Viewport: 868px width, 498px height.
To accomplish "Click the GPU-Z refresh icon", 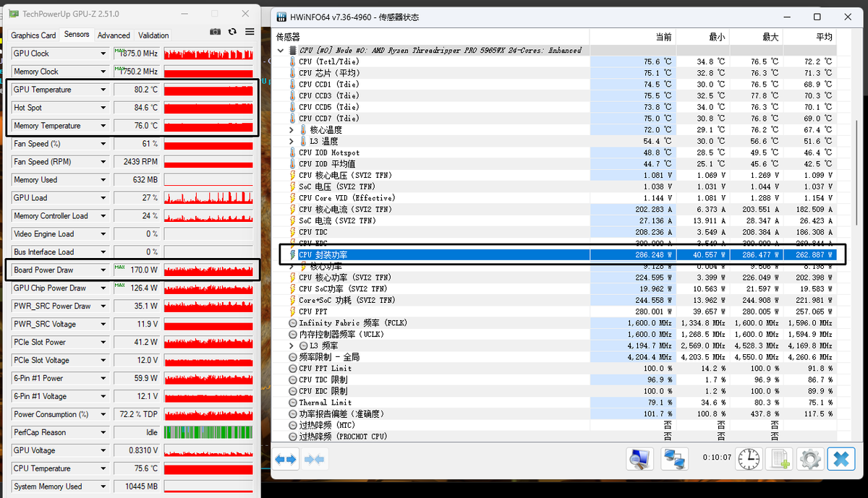I will tap(232, 32).
